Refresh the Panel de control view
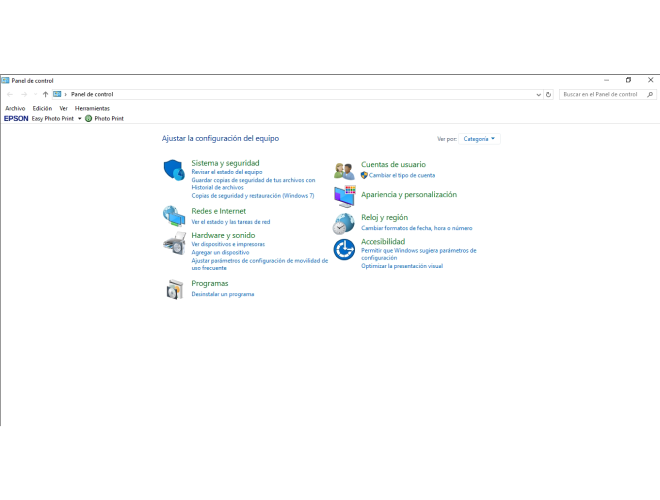Image resolution: width=660 pixels, height=500 pixels. point(548,94)
